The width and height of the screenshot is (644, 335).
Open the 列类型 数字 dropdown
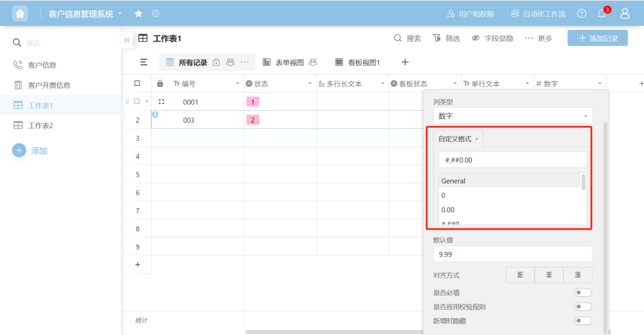point(512,116)
